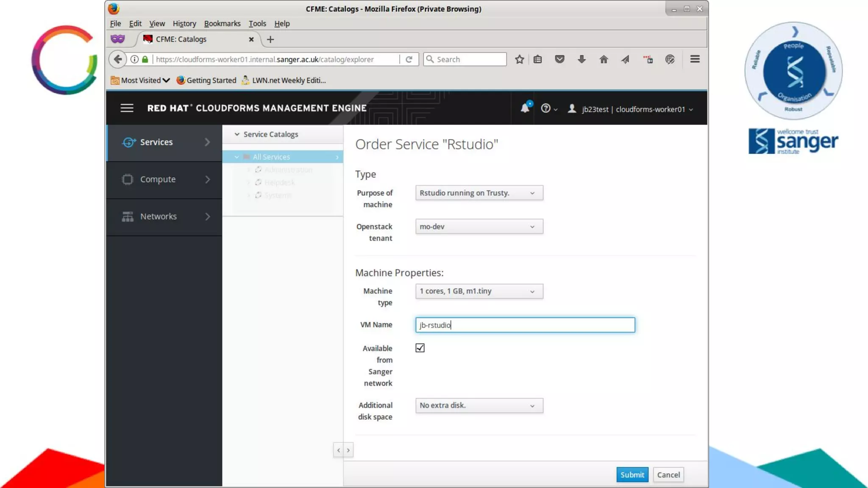This screenshot has height=488, width=868.
Task: Open the Openstack tenant dropdown
Action: pos(479,227)
